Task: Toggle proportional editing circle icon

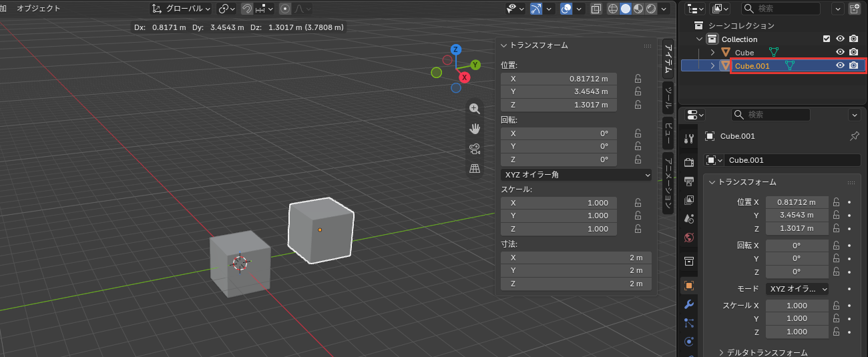Action: click(x=285, y=9)
